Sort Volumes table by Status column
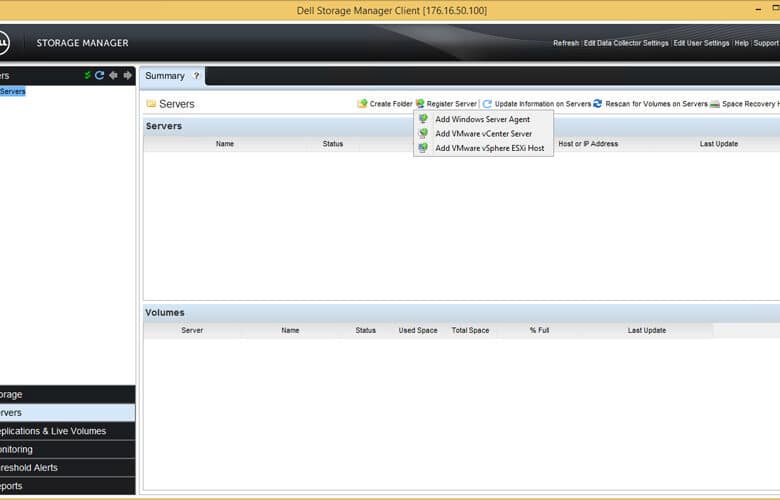The image size is (780, 500). 366,330
